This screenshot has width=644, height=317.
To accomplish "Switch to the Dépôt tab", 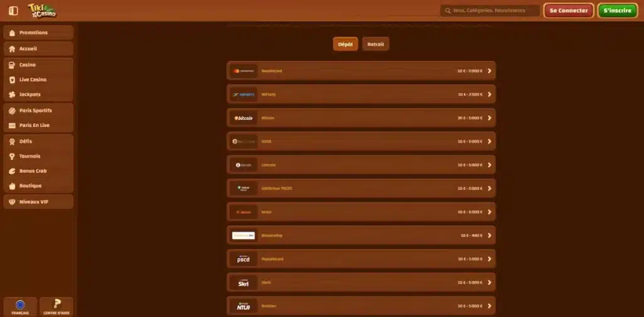I will 345,45.
